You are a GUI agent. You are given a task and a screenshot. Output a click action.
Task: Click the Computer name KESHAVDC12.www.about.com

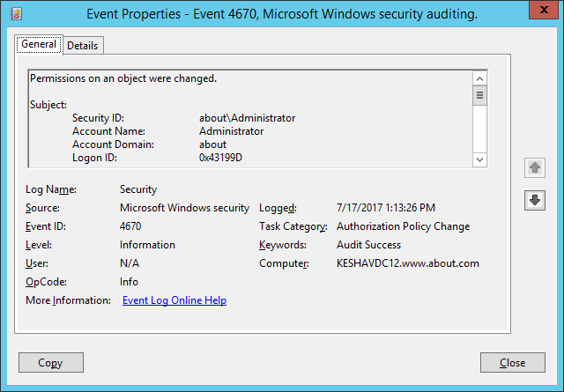(407, 263)
